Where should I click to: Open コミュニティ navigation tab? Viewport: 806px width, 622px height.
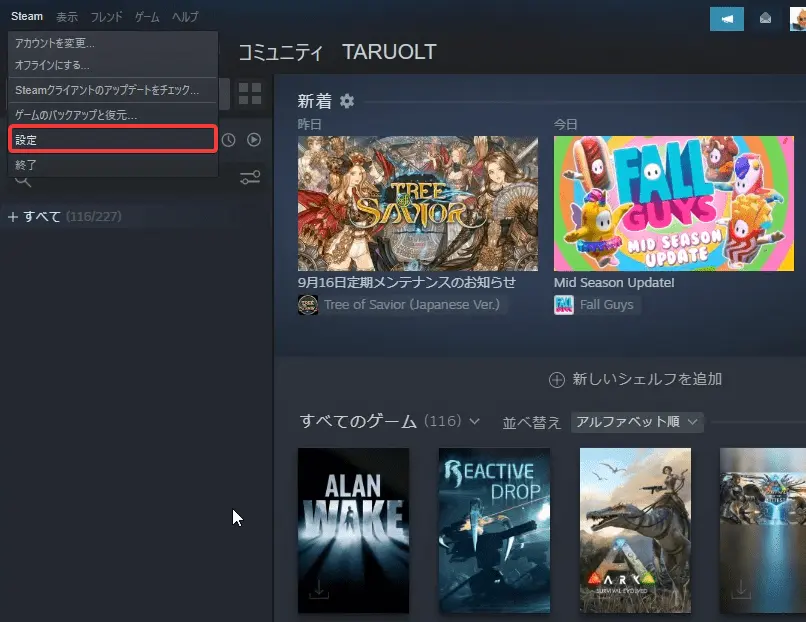[281, 52]
